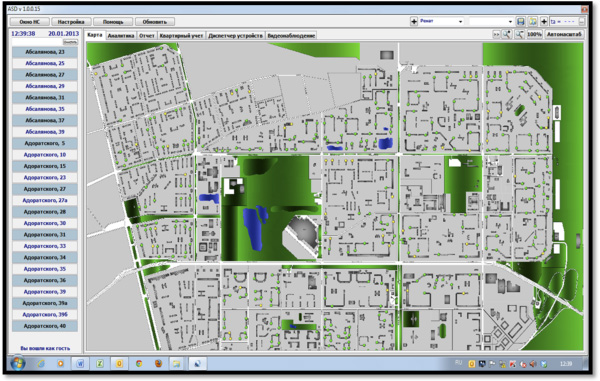Click the Настройка button
The width and height of the screenshot is (600, 381).
click(71, 22)
